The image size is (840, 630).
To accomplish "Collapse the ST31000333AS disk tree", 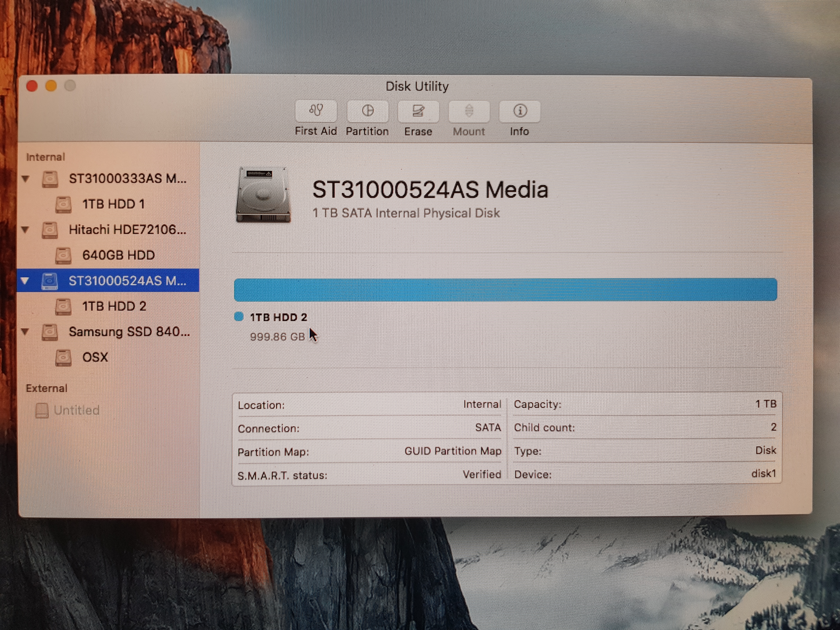I will (25, 179).
